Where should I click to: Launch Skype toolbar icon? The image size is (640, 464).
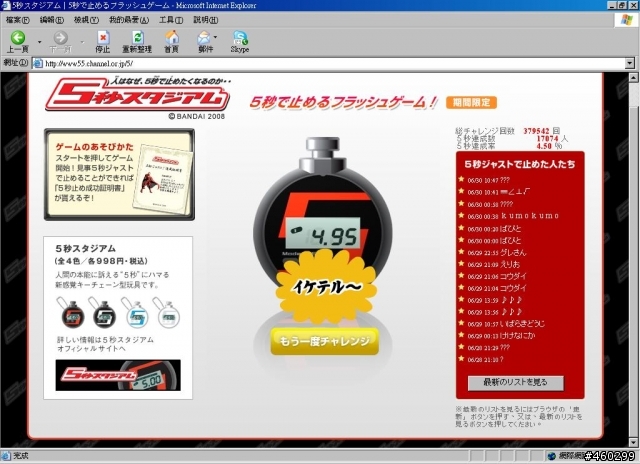(240, 38)
